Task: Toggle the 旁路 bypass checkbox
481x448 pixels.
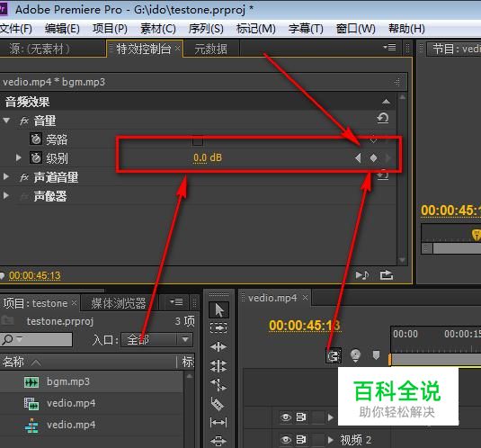Action: (x=198, y=140)
